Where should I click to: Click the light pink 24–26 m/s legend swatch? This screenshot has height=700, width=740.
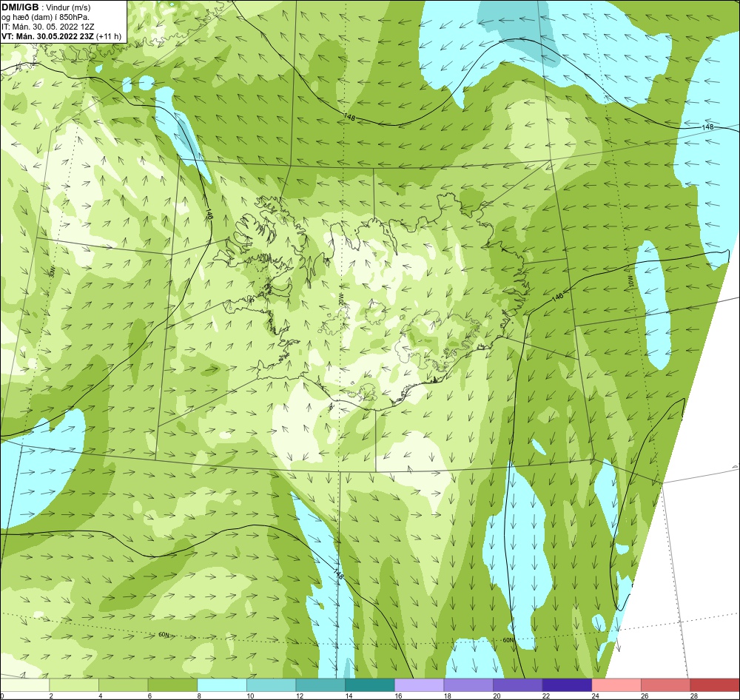(616, 685)
